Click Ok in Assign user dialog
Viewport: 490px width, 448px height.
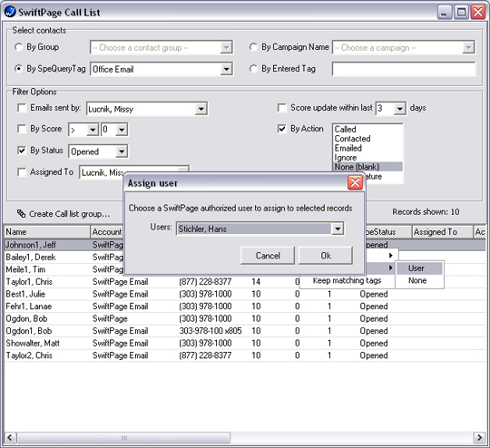coord(326,256)
